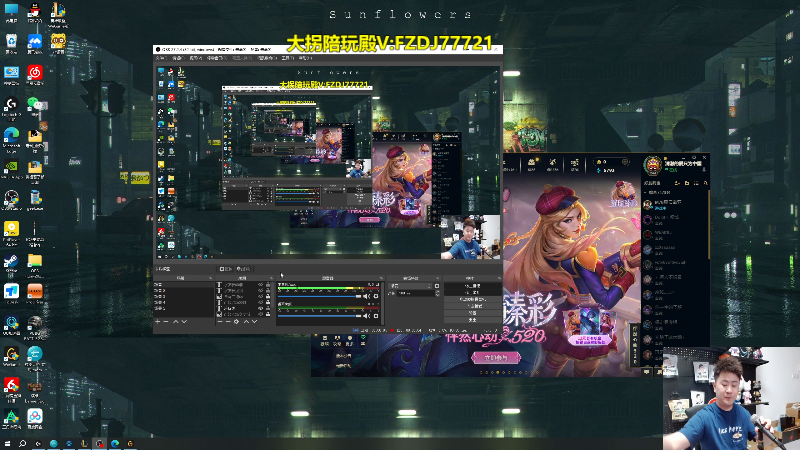Mute the lower audio mixer channel
The image size is (800, 450).
tap(366, 316)
